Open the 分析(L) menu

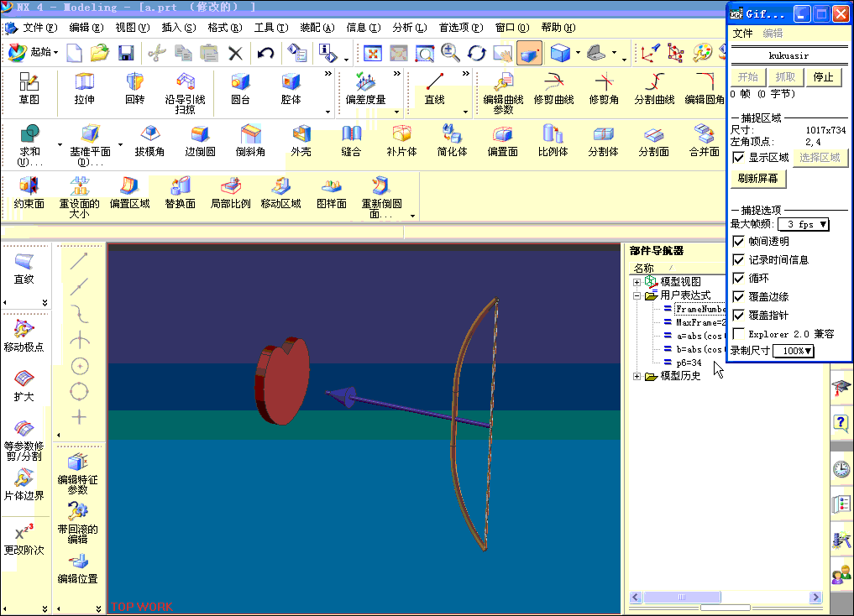pyautogui.click(x=410, y=28)
